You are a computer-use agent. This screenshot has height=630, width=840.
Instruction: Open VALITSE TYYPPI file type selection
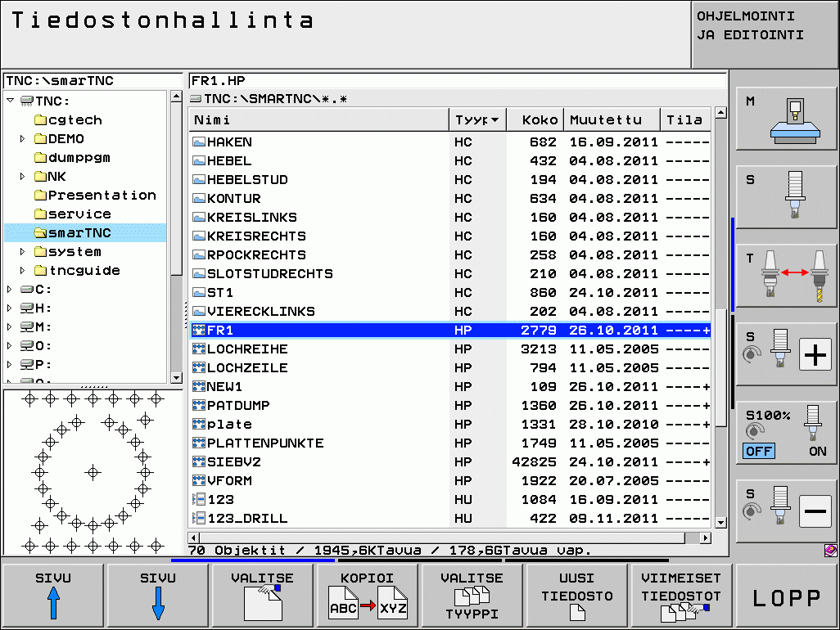point(472,595)
